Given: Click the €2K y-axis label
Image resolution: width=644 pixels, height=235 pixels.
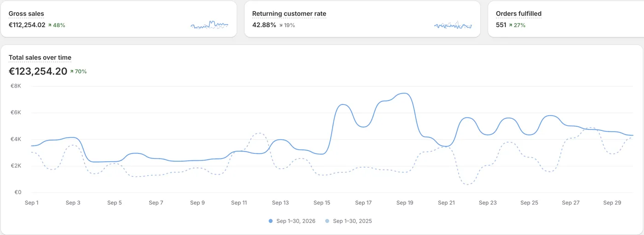Looking at the screenshot, I should tap(16, 166).
